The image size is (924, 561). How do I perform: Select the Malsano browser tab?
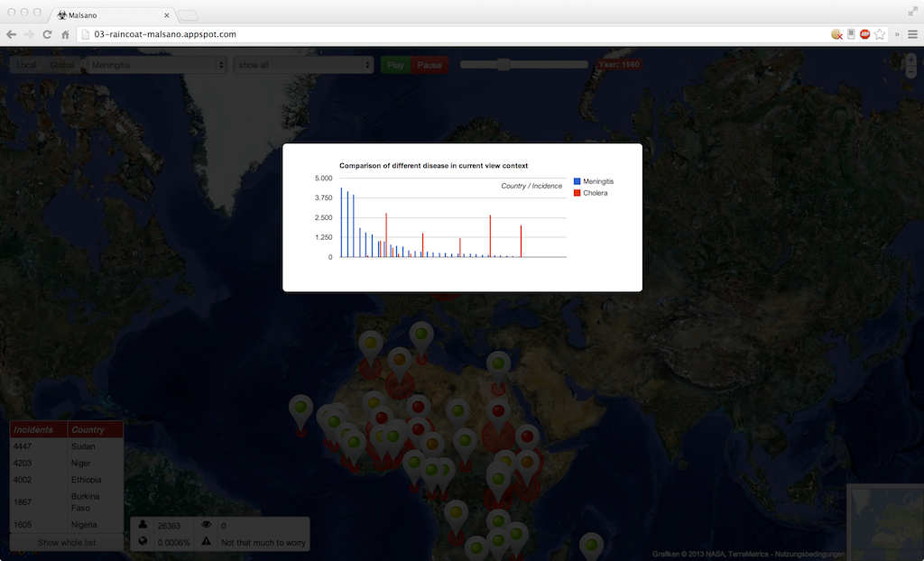pyautogui.click(x=112, y=14)
